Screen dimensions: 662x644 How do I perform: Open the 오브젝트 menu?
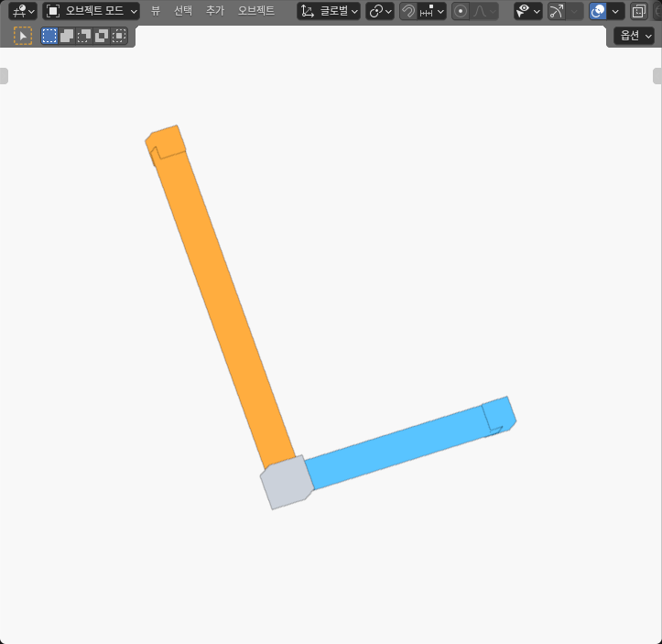click(255, 11)
